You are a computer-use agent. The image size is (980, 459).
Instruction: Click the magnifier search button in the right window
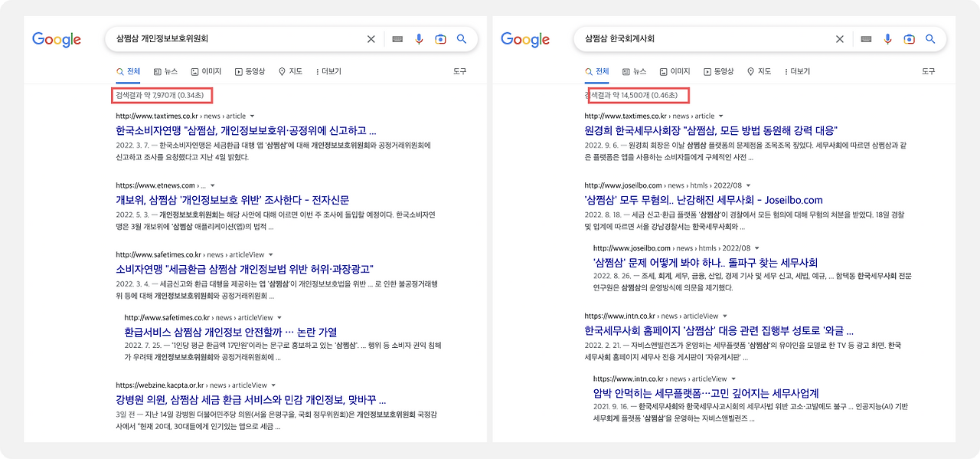930,39
